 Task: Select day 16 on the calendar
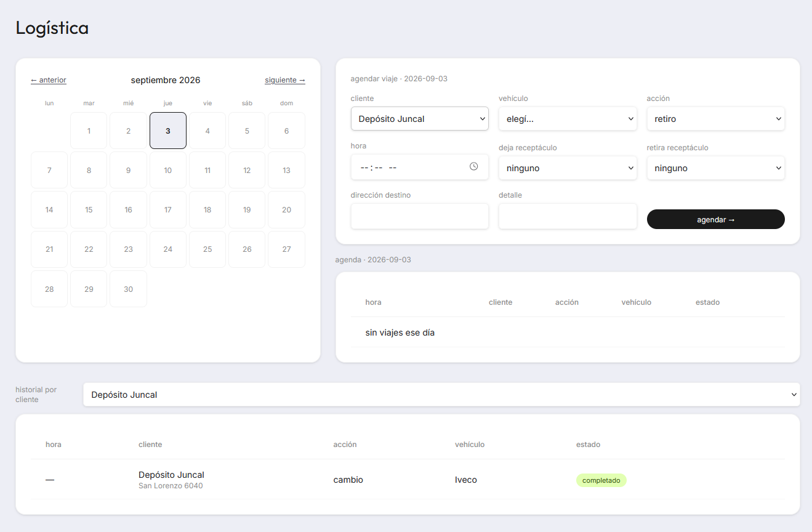click(x=128, y=209)
